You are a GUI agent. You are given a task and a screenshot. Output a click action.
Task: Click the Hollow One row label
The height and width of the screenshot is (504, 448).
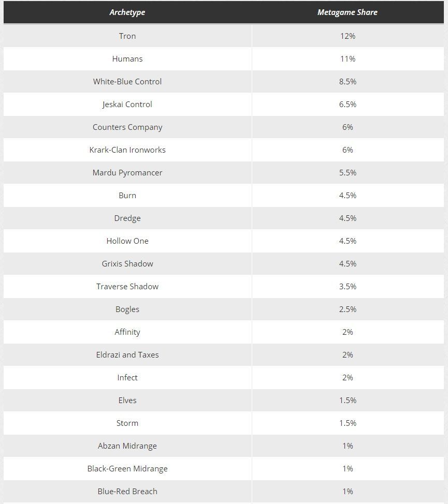click(x=127, y=241)
